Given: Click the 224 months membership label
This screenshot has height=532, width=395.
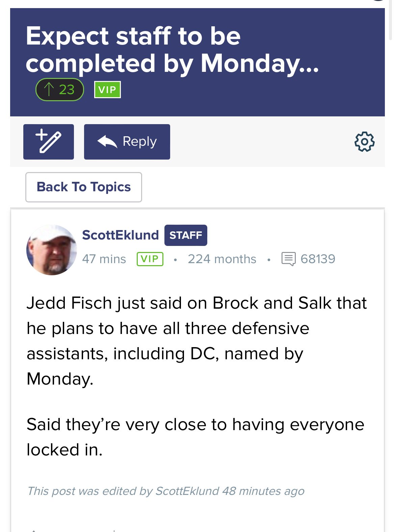Looking at the screenshot, I should 222,259.
